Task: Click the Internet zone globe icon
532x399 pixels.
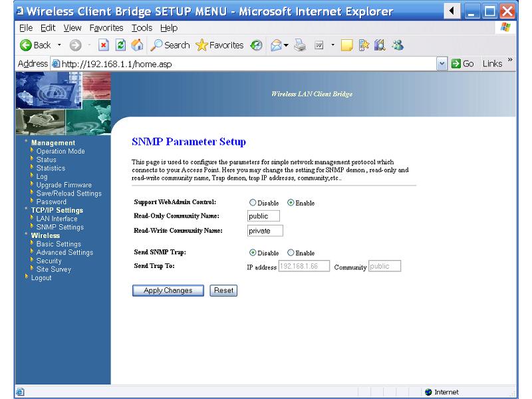Action: pyautogui.click(x=428, y=392)
